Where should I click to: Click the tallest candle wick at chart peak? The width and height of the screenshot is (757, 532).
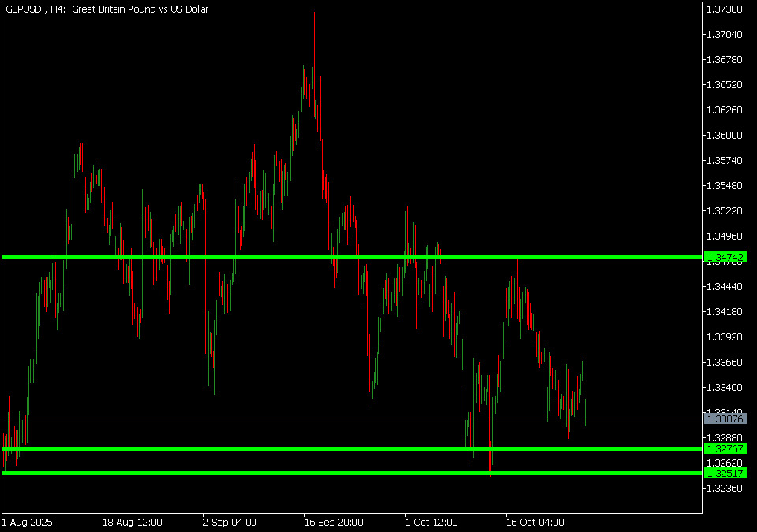click(314, 32)
